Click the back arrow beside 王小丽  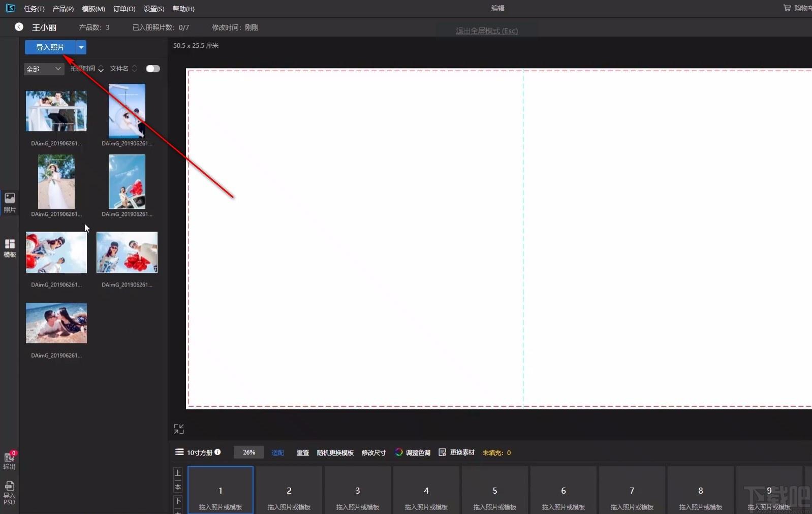tap(19, 27)
